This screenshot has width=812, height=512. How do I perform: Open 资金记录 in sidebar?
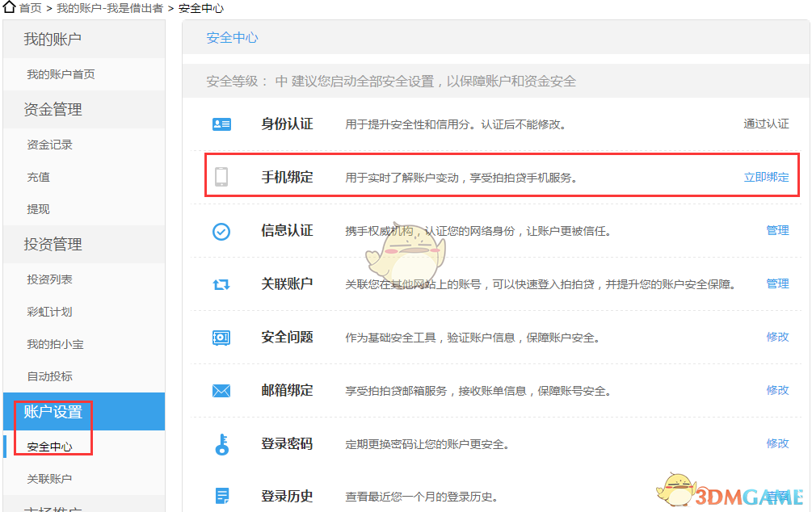(x=50, y=145)
